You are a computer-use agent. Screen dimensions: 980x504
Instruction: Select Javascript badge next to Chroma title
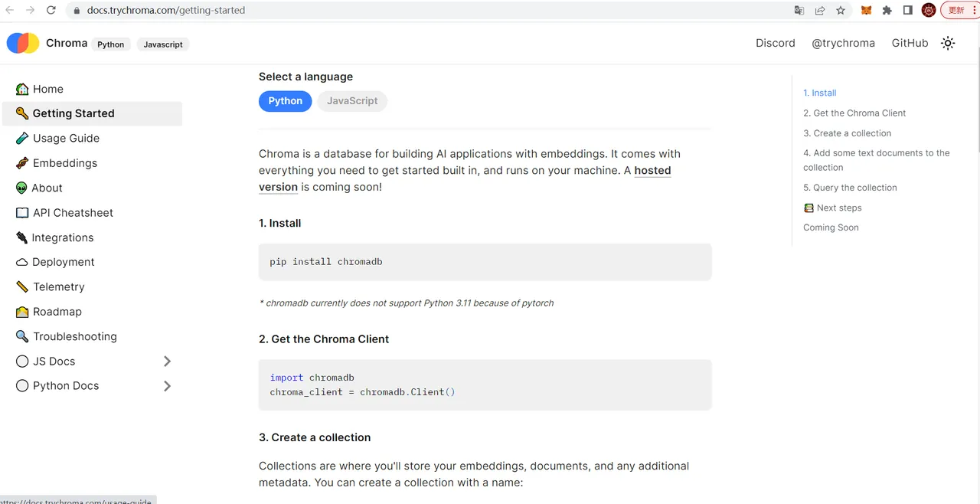pos(163,44)
